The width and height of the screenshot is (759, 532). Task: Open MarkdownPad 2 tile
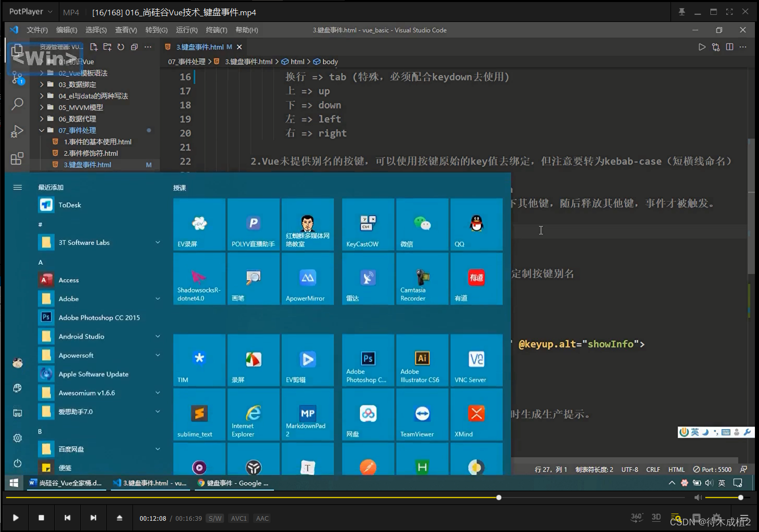point(308,414)
